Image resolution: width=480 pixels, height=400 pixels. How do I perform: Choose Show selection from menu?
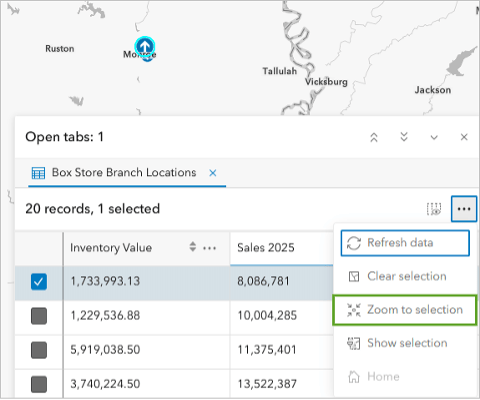[405, 343]
